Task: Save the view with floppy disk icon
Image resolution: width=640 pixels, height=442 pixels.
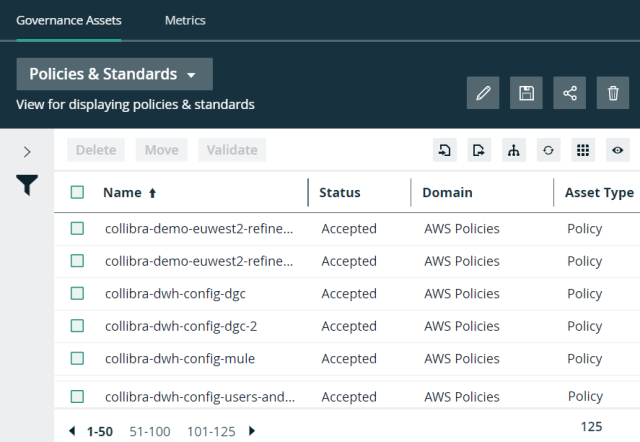Action: point(526,93)
